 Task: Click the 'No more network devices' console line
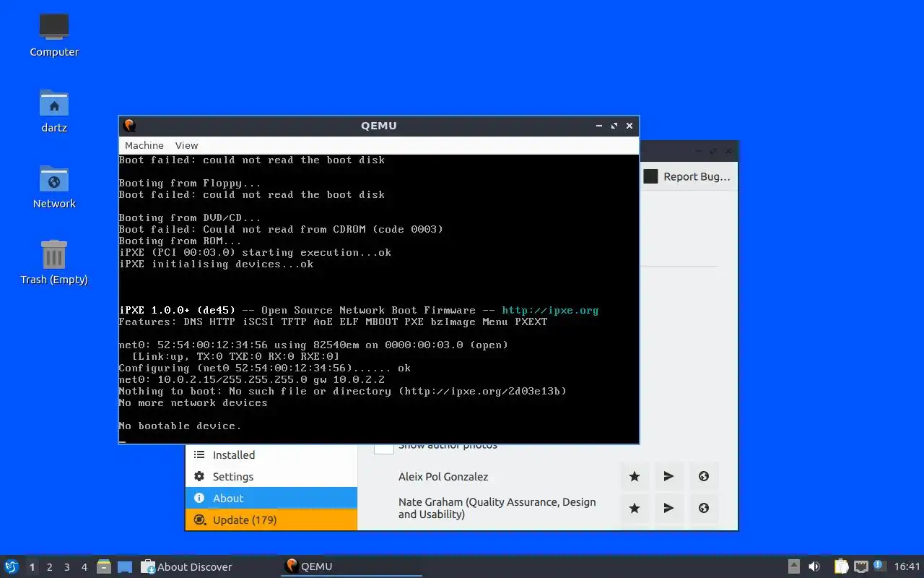(193, 402)
